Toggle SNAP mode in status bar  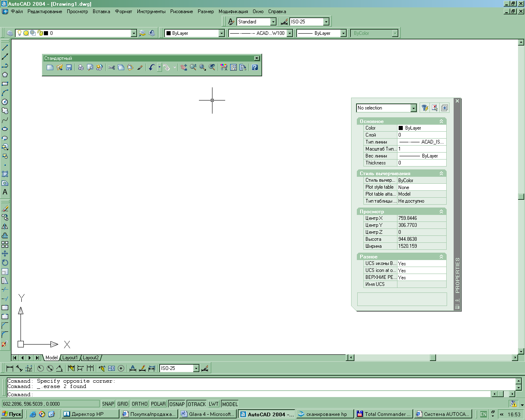click(x=108, y=404)
